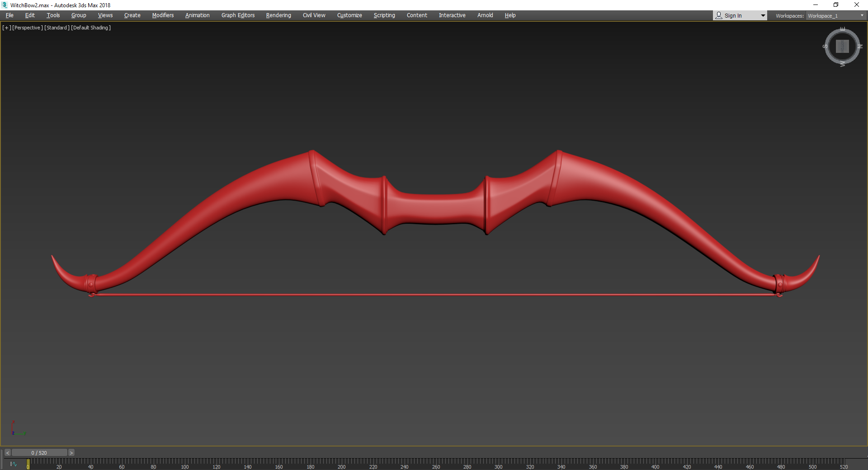Viewport: 868px width, 470px height.
Task: Click the 0 / 520 time slider handle
Action: click(x=39, y=453)
